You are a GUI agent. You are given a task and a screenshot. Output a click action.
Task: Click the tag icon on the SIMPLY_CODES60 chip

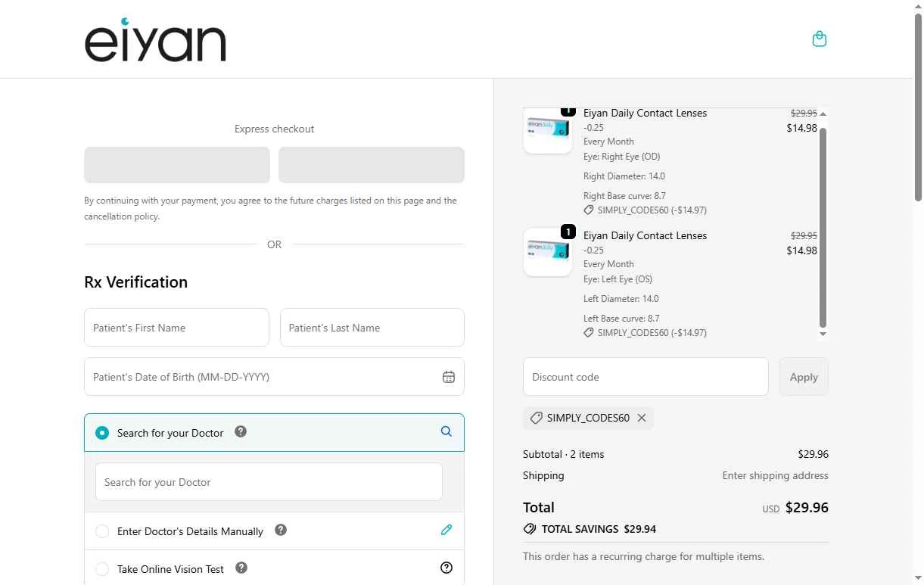[x=537, y=418]
